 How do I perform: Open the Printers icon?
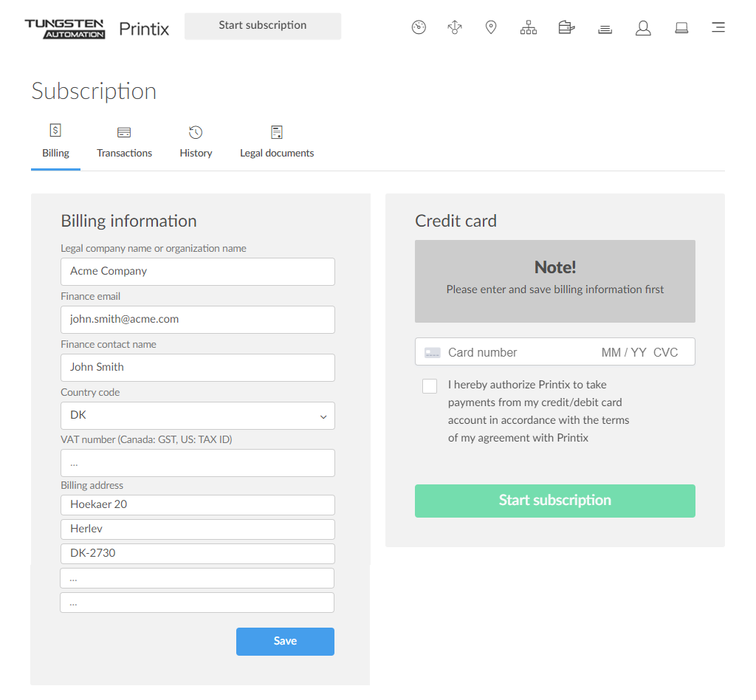click(x=566, y=28)
